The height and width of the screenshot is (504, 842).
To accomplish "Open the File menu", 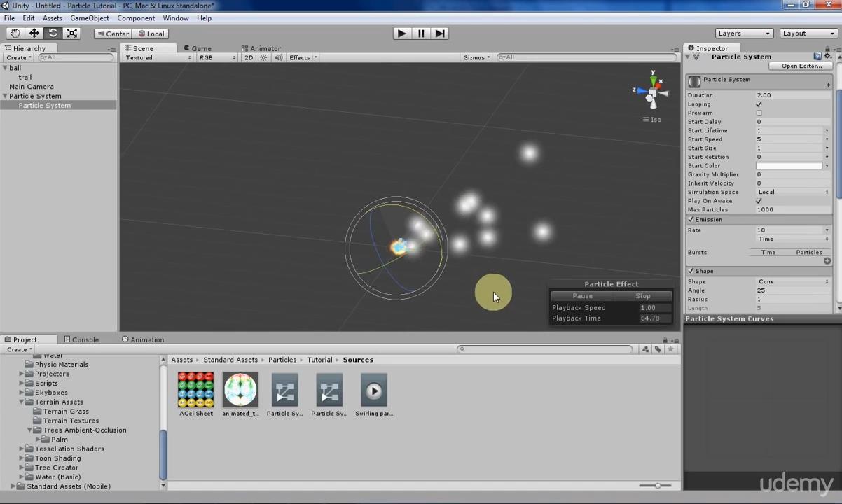I will [10, 18].
